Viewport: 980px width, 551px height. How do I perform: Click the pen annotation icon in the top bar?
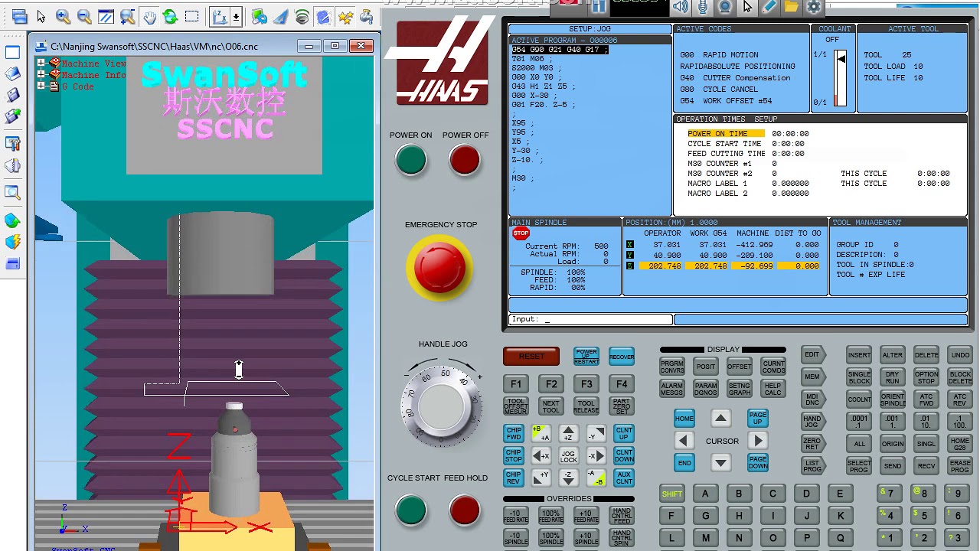point(769,7)
